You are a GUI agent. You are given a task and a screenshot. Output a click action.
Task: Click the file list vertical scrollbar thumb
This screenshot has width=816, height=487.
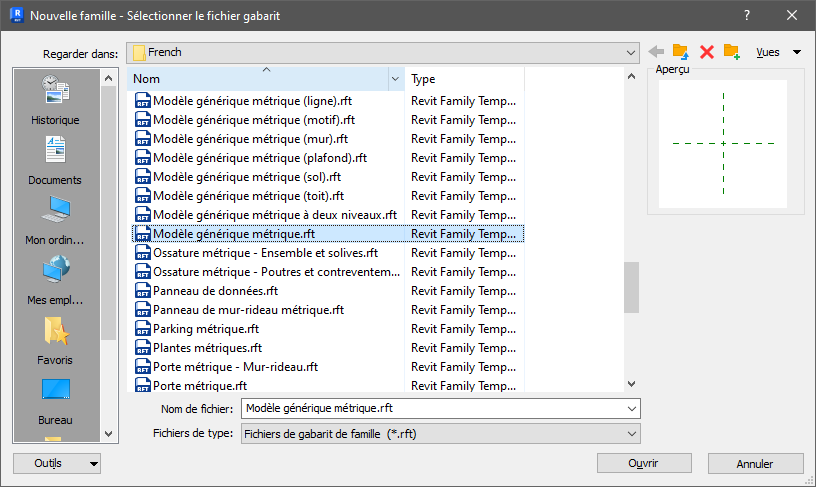tap(631, 287)
